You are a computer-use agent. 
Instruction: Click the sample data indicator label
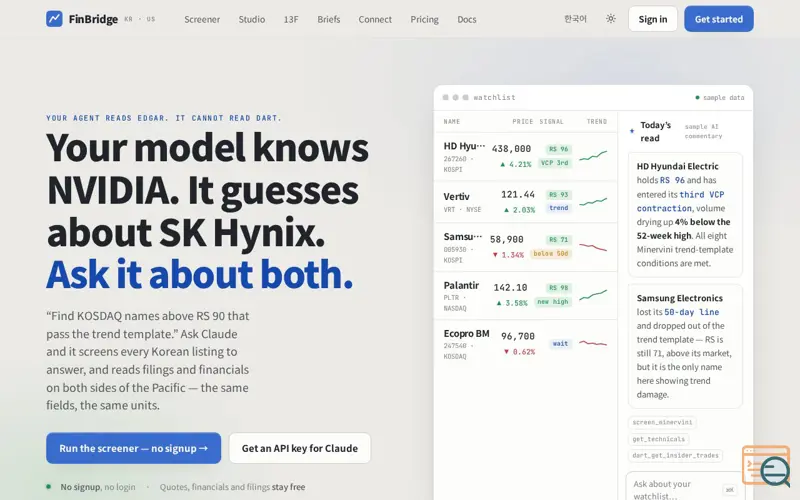coord(720,97)
